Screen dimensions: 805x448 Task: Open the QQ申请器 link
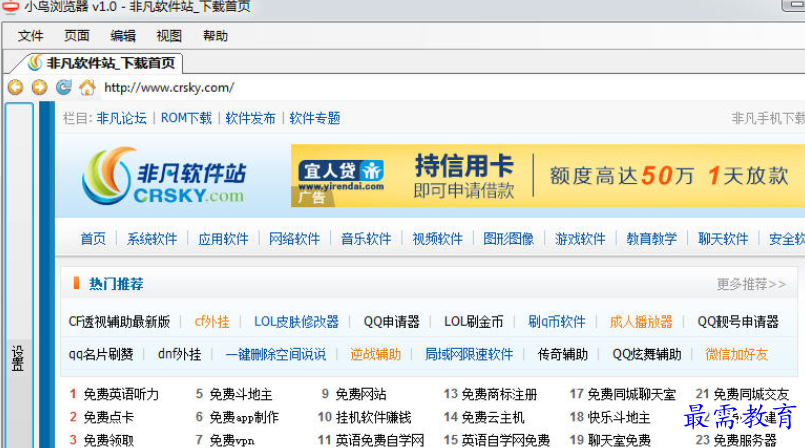pos(392,322)
